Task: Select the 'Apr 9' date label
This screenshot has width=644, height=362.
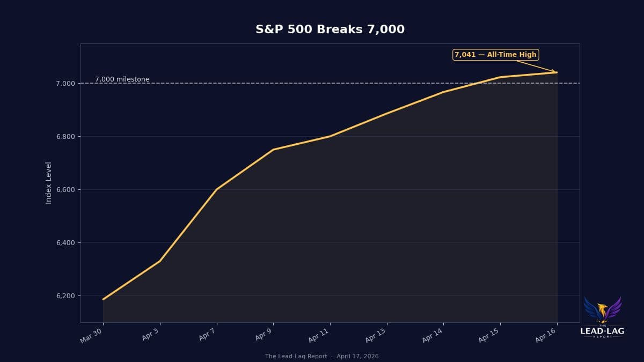Action: 264,335
